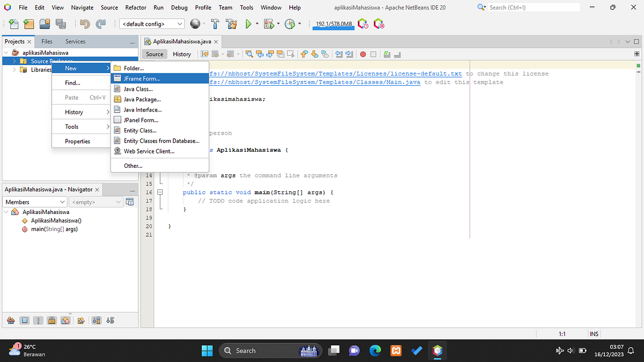The image size is (644, 362).
Task: Click the Shift Line Left icon
Action: click(339, 54)
